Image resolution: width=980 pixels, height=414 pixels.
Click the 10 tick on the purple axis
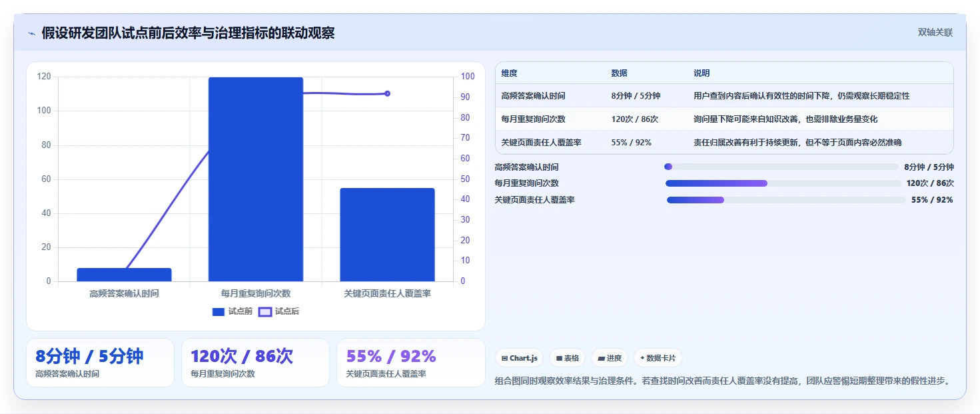pos(465,261)
